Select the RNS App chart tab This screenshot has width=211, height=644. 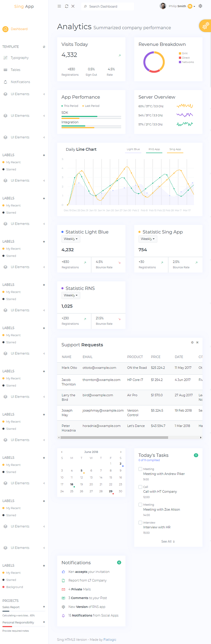coord(154,149)
